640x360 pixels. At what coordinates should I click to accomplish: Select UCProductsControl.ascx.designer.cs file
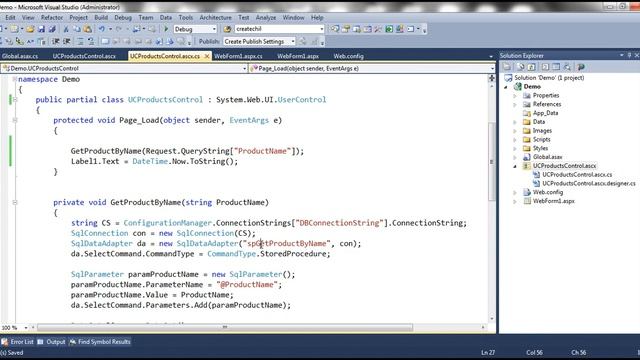pyautogui.click(x=589, y=184)
